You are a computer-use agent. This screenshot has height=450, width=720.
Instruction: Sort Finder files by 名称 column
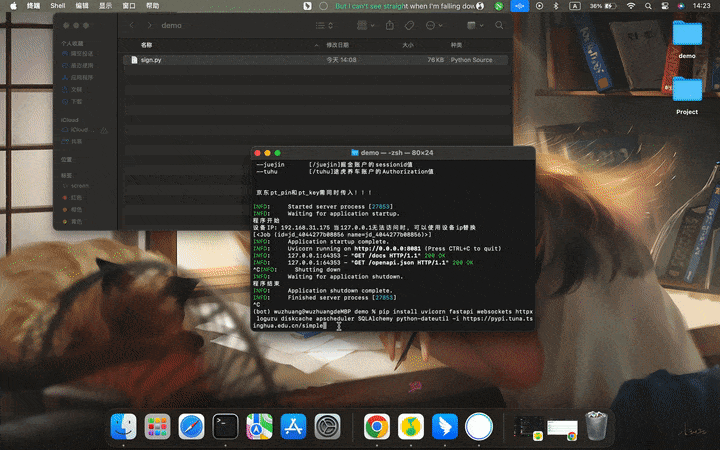146,45
